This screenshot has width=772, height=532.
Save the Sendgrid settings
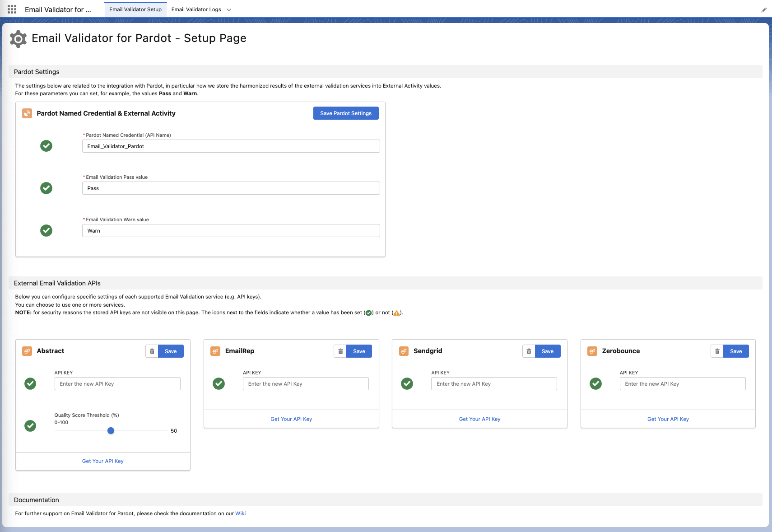(x=548, y=351)
